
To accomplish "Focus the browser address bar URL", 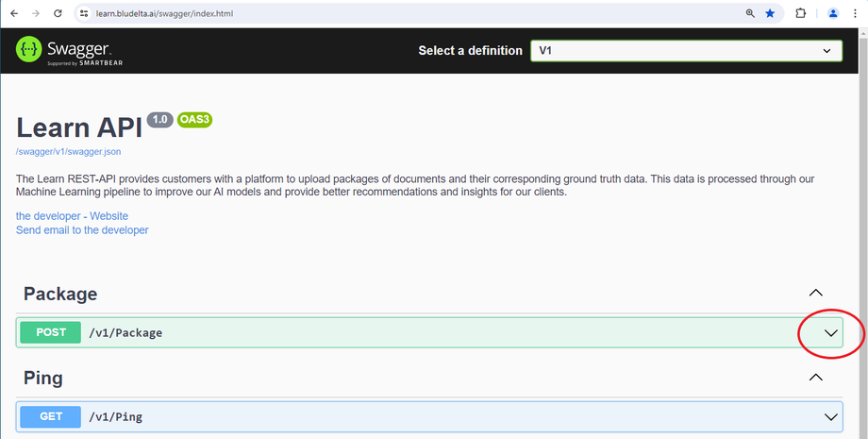I will 377,13.
